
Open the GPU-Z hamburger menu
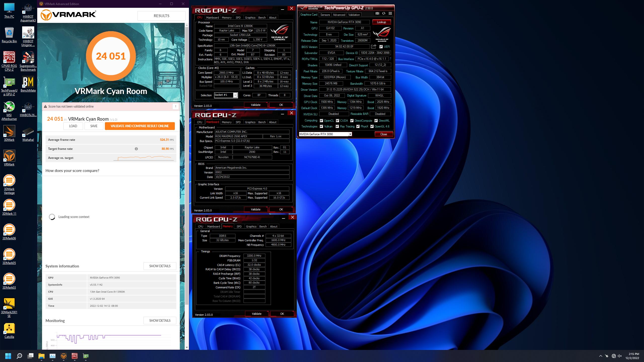[390, 13]
